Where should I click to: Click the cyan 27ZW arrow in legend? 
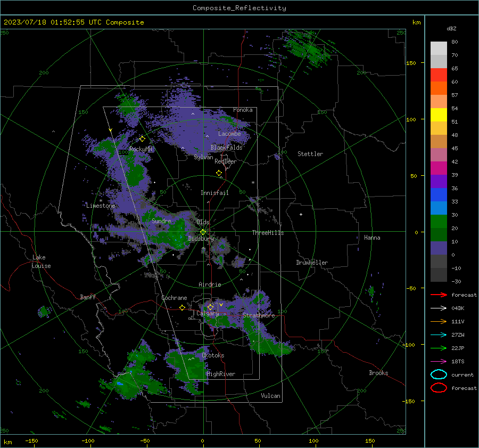tap(439, 335)
